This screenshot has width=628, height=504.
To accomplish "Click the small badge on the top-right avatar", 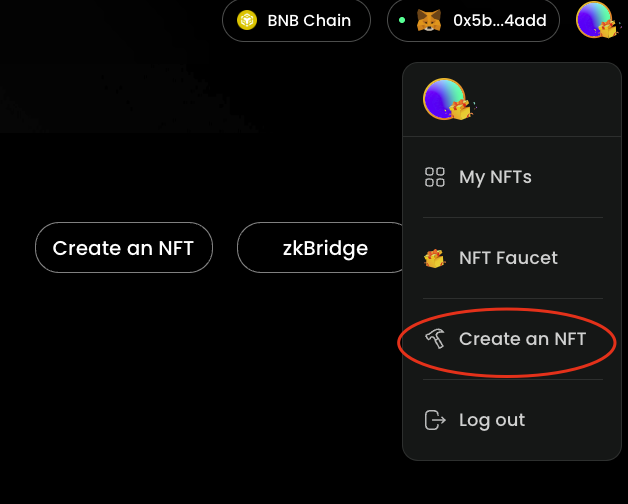I will pyautogui.click(x=607, y=29).
